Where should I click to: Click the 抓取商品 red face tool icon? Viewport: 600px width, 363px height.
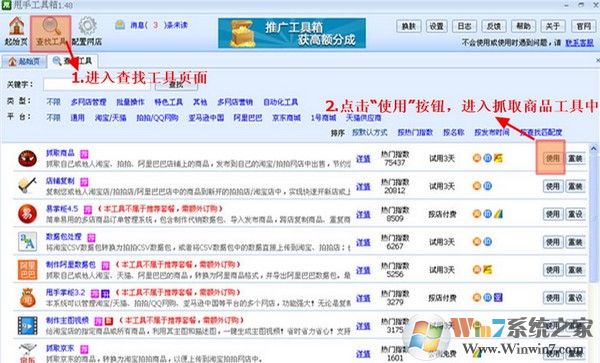click(x=28, y=158)
